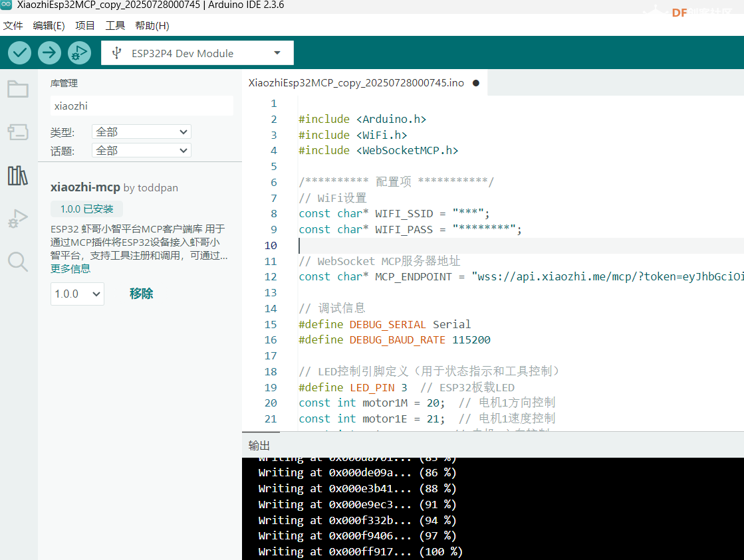Open the Search magnifier sidebar icon
Viewport: 744px width, 560px height.
18,262
